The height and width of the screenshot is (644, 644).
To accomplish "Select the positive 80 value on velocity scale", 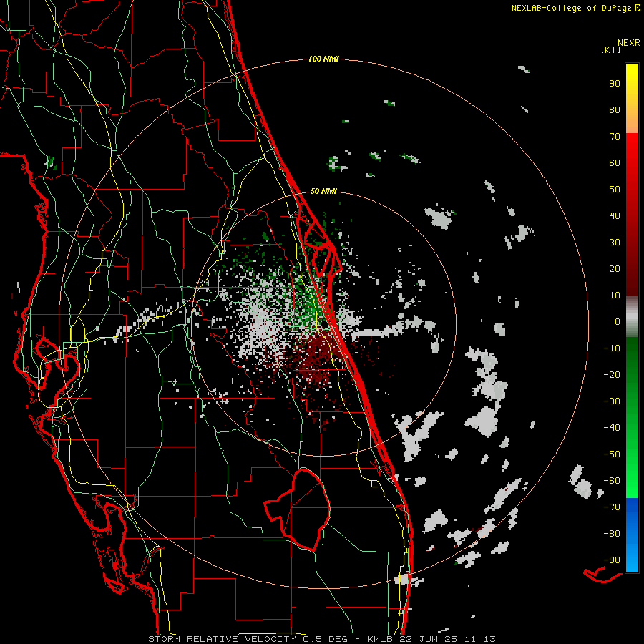I will tap(615, 110).
